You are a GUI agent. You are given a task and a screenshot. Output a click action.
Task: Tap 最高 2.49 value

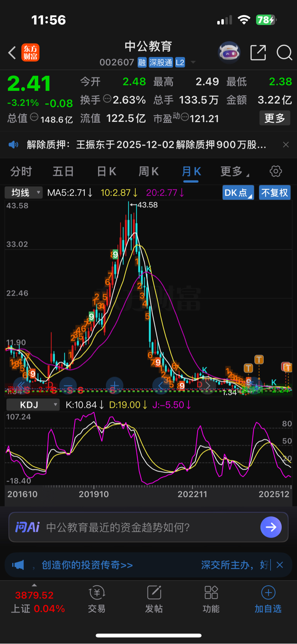pos(207,82)
